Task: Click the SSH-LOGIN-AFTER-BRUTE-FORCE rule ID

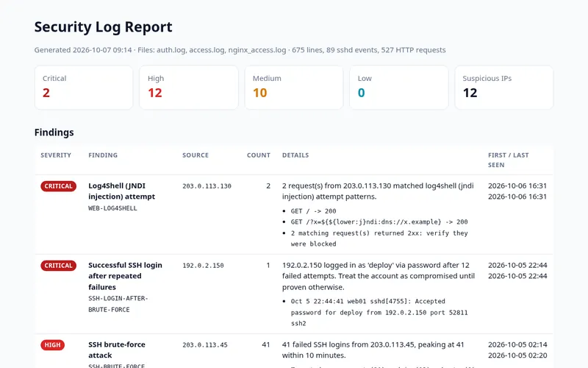Action: [118, 304]
